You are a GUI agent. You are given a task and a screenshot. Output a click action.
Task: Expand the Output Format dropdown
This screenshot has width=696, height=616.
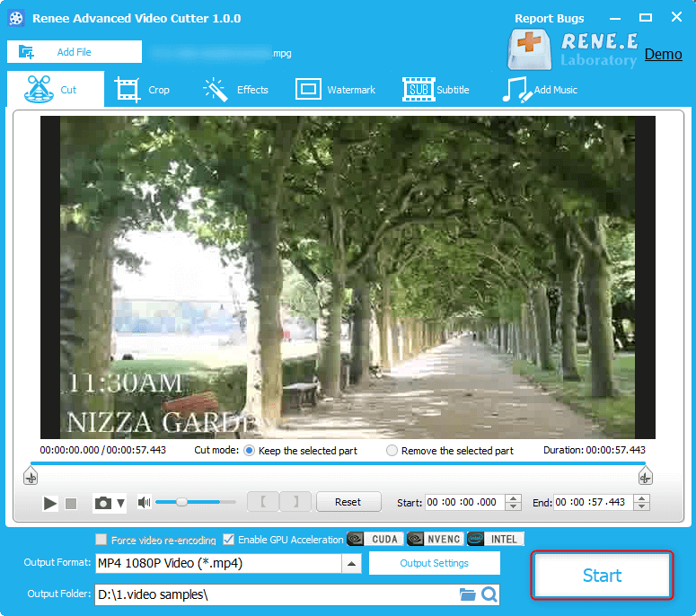[x=351, y=564]
